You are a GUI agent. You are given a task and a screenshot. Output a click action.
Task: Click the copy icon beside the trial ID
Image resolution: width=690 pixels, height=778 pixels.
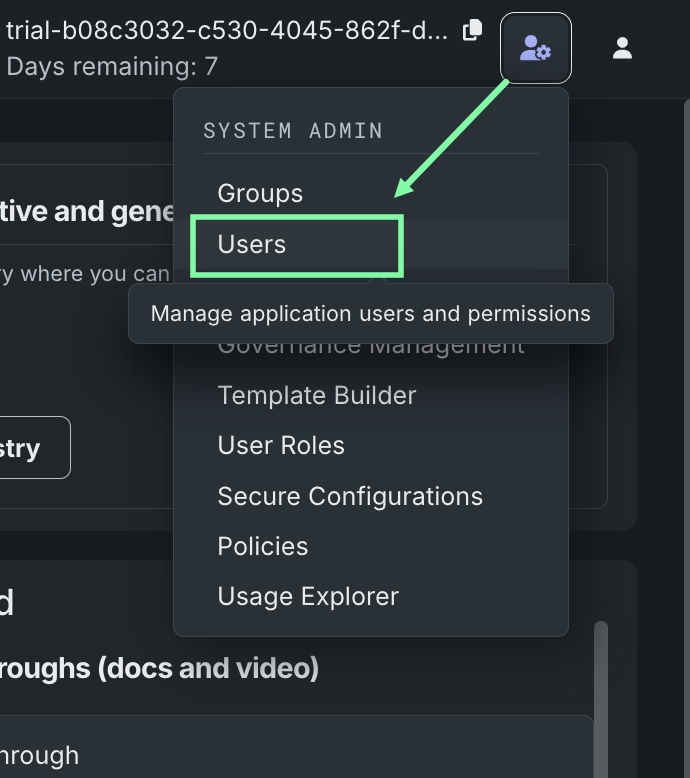tap(472, 31)
